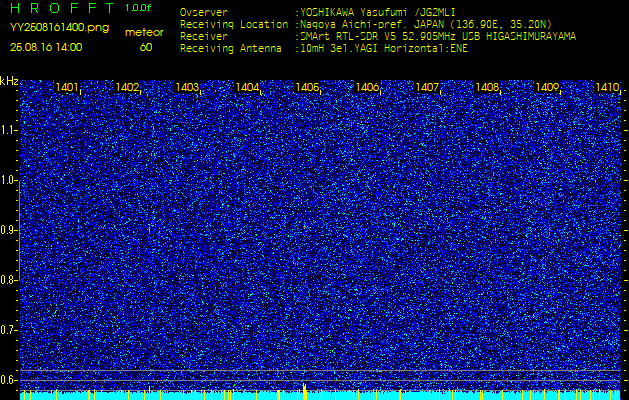Click the value 60 under meteor
Viewport: 629px width, 400px height.
pyautogui.click(x=146, y=48)
